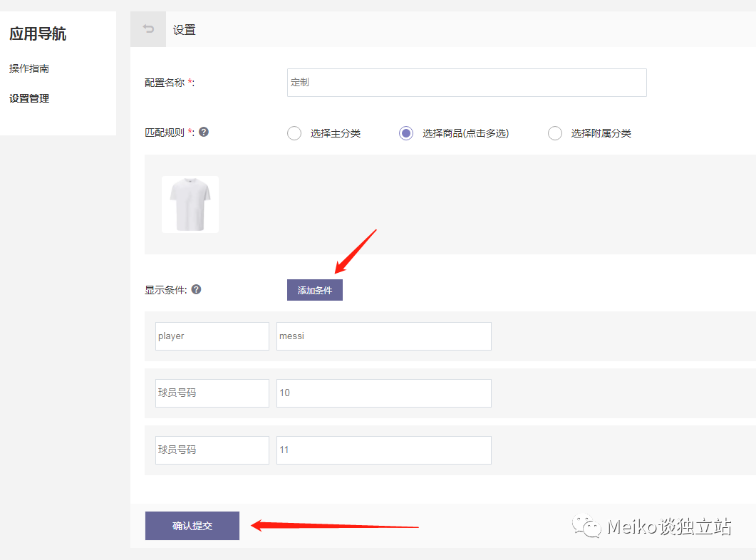Click the input containing messi
The width and height of the screenshot is (756, 560).
[x=383, y=336]
